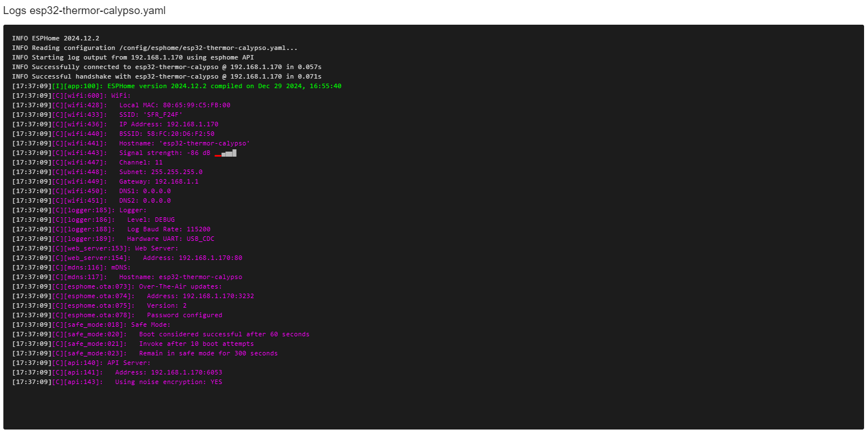Select the 'INFO ESPHome 2024.12.2' log line
The height and width of the screenshot is (434, 868).
click(x=56, y=38)
